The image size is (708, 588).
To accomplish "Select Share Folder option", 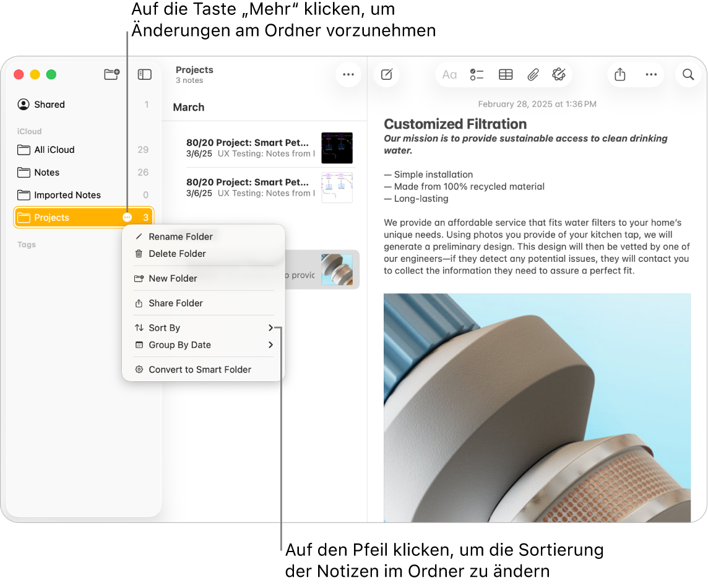I will 175,303.
